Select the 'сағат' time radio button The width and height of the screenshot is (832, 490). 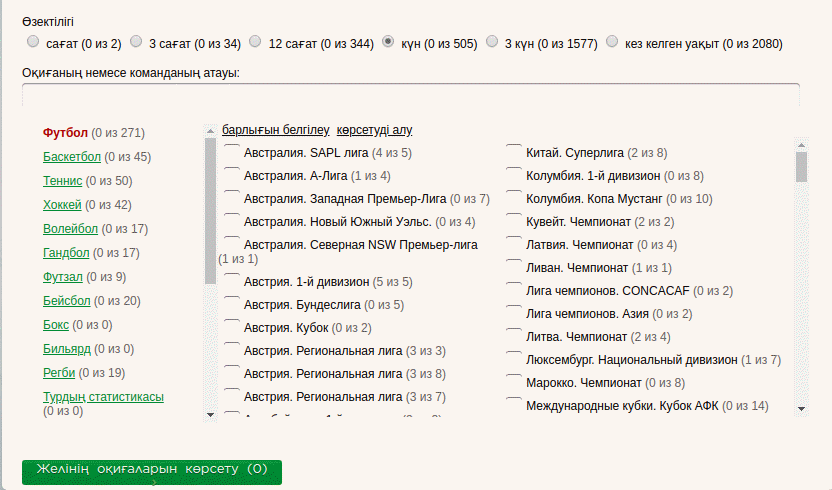[33, 42]
